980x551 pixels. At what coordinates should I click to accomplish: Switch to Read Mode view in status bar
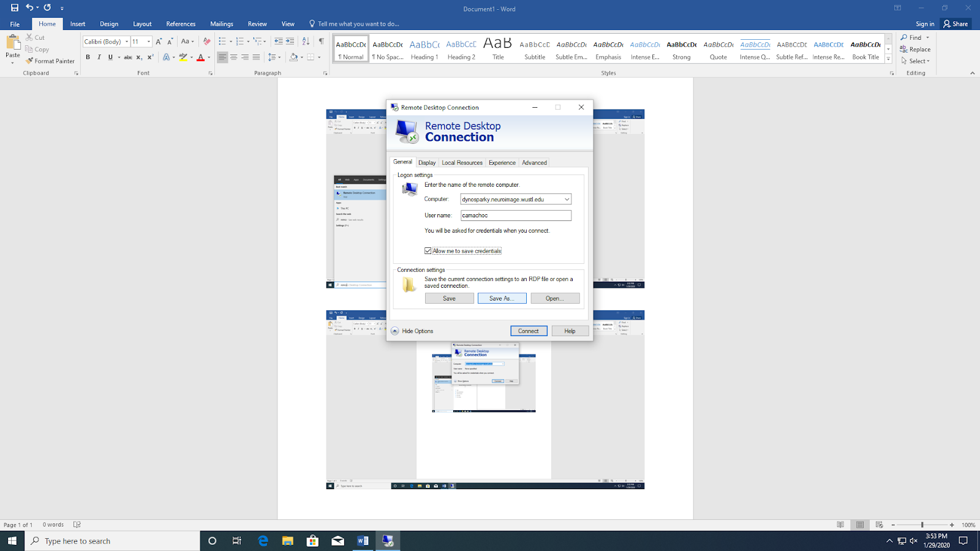click(840, 525)
